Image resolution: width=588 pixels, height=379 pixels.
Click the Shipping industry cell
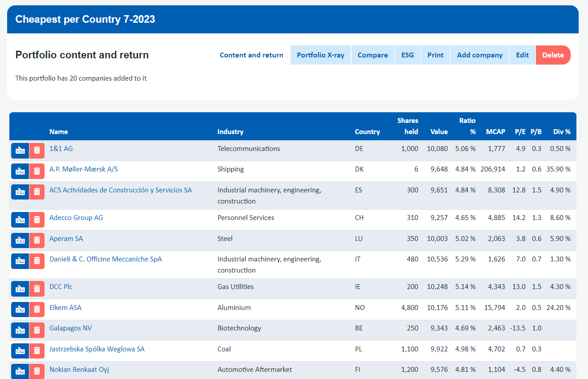click(231, 169)
